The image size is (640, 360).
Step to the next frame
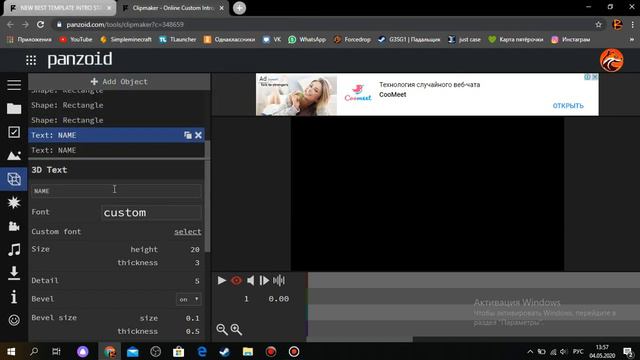tap(264, 280)
